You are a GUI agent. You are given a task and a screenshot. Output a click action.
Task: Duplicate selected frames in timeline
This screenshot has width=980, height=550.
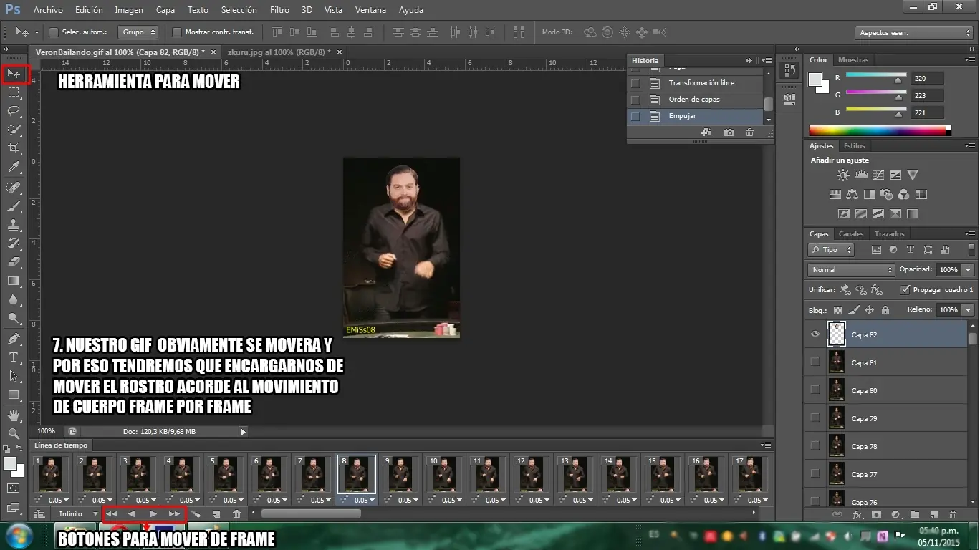point(216,514)
